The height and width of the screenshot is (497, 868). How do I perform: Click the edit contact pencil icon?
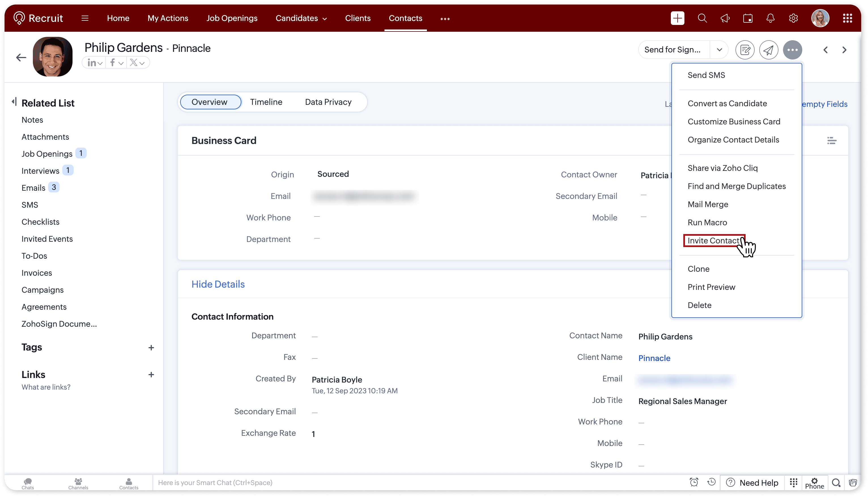click(x=745, y=50)
